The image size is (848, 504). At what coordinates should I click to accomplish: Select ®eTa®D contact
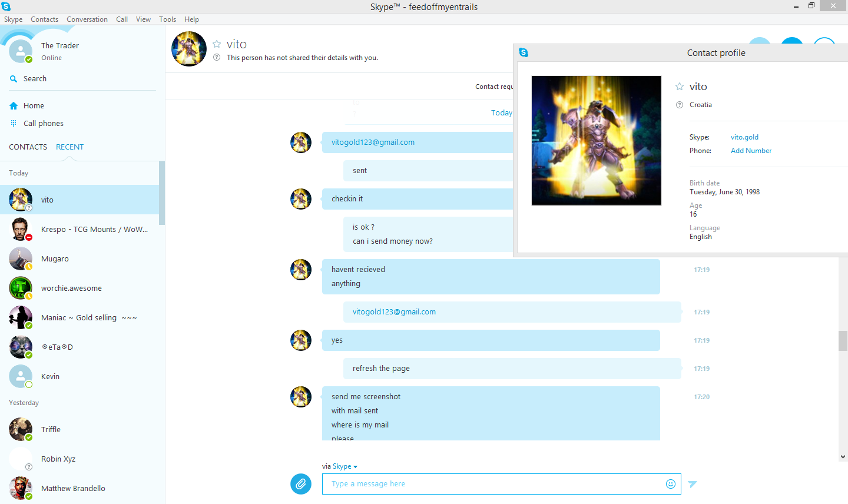pos(79,347)
